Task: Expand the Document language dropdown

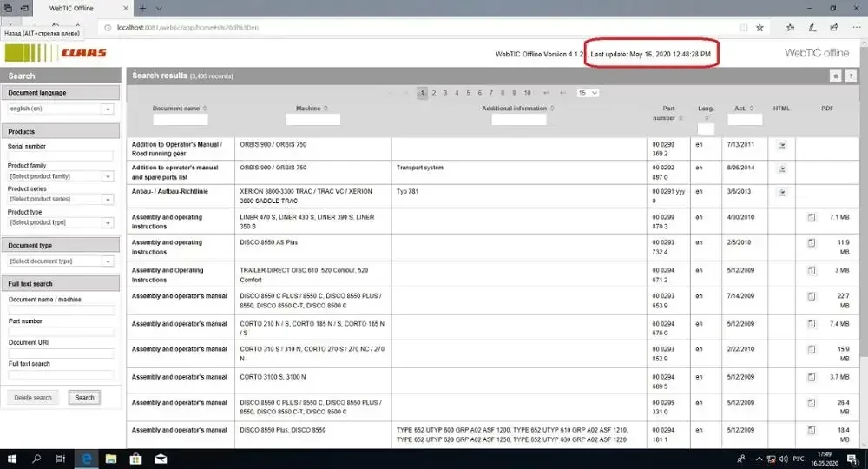Action: (107, 109)
